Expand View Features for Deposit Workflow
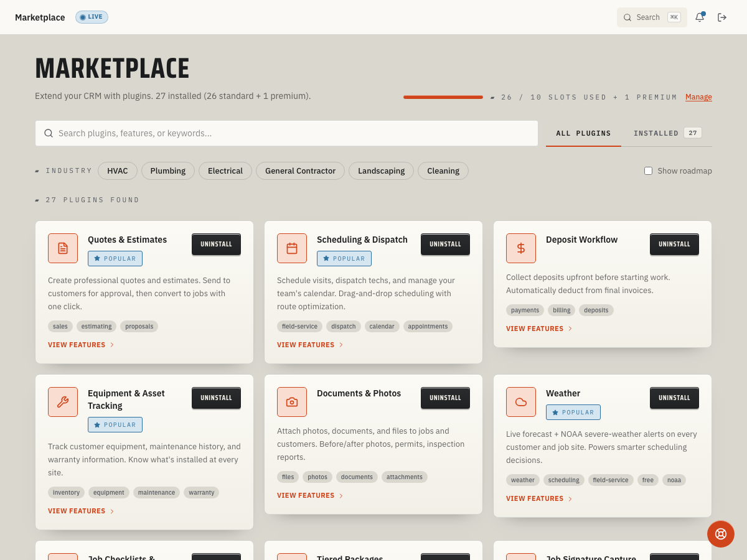 (x=539, y=329)
